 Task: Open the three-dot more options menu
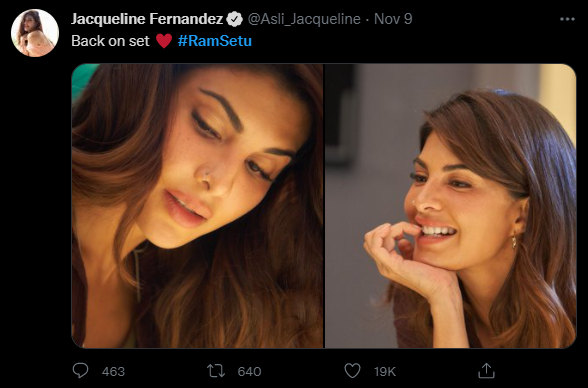(x=567, y=19)
